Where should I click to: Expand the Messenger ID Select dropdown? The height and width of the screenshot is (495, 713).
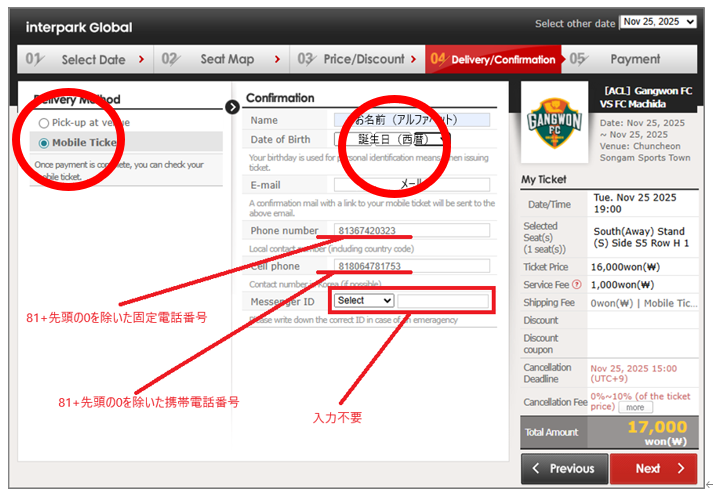coord(364,301)
